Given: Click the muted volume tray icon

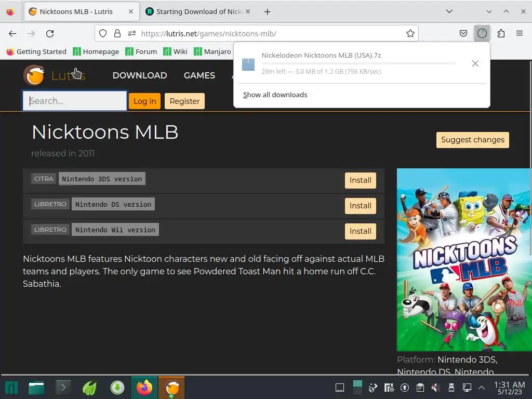Looking at the screenshot, I should click(436, 388).
